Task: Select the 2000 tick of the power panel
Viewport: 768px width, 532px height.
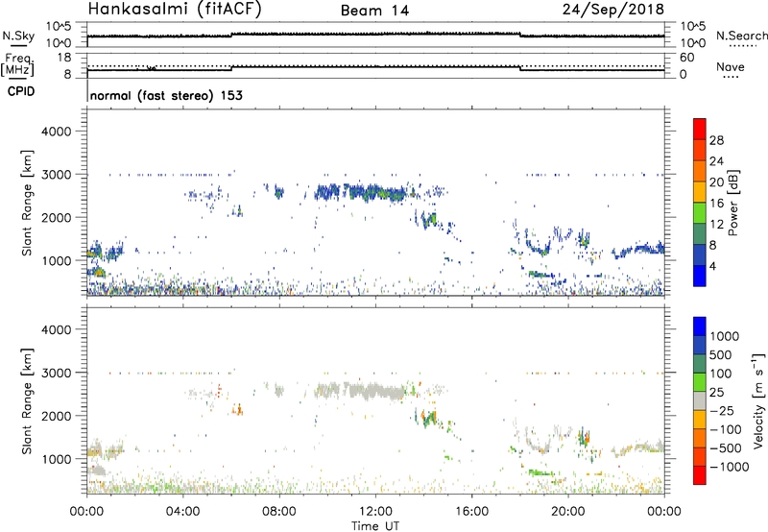Action: tap(56, 217)
